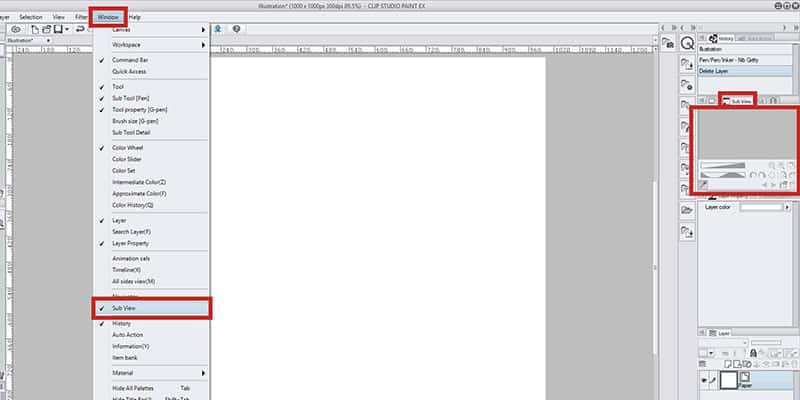The height and width of the screenshot is (400, 800).
Task: Click the New raster layer icon in Layer palette
Action: click(x=727, y=364)
